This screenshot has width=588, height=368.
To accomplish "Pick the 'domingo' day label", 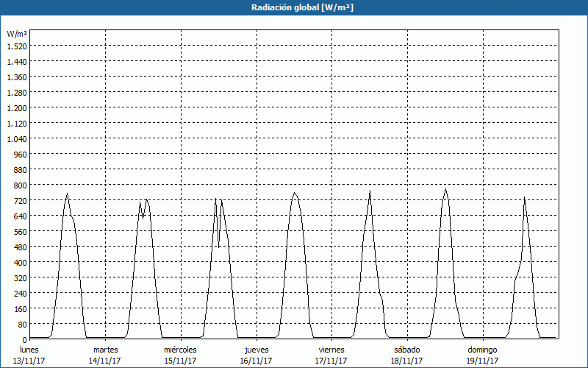I will click(482, 350).
